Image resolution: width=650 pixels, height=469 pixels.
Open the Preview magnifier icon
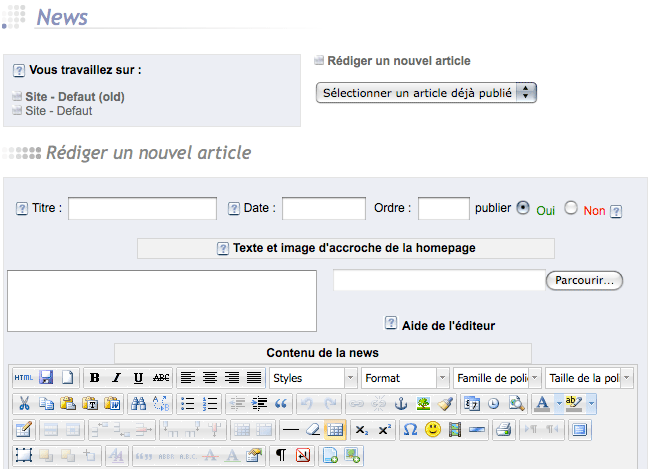click(x=516, y=403)
